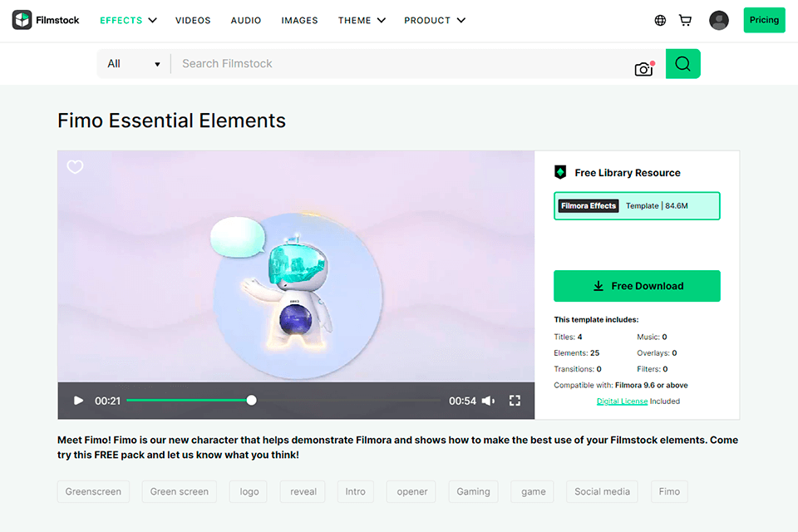Select the logo tag
The image size is (798, 532).
(x=249, y=491)
